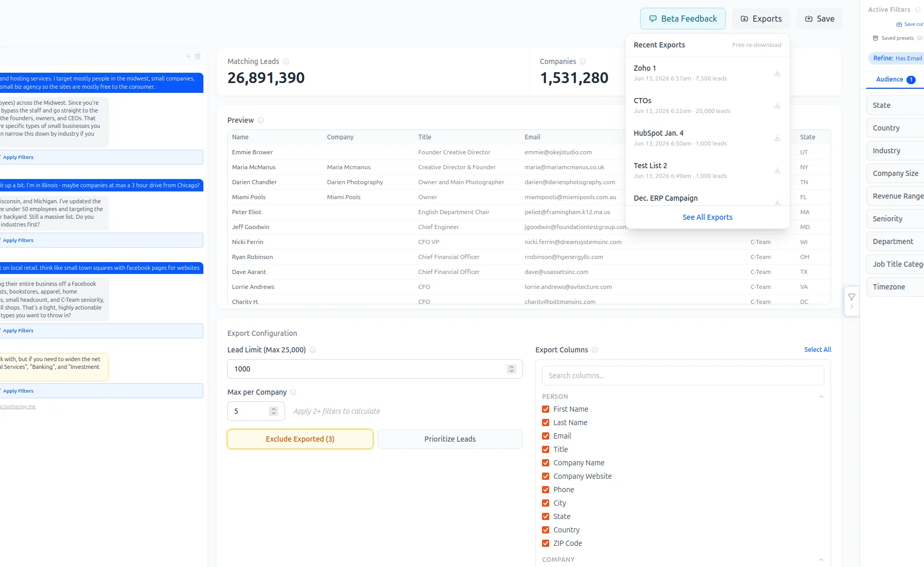Screen dimensions: 924x567
Task: Open See All Exports link
Action: click(707, 217)
